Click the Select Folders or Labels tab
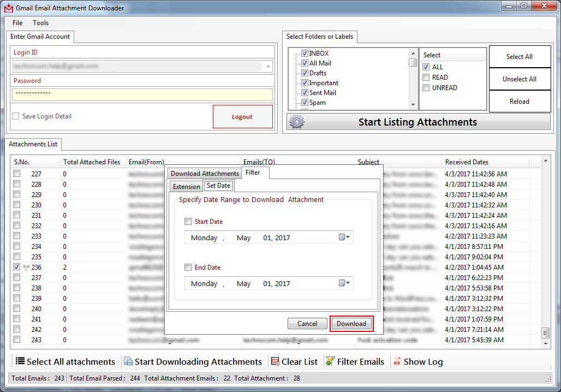This screenshot has height=392, width=561. click(x=319, y=37)
